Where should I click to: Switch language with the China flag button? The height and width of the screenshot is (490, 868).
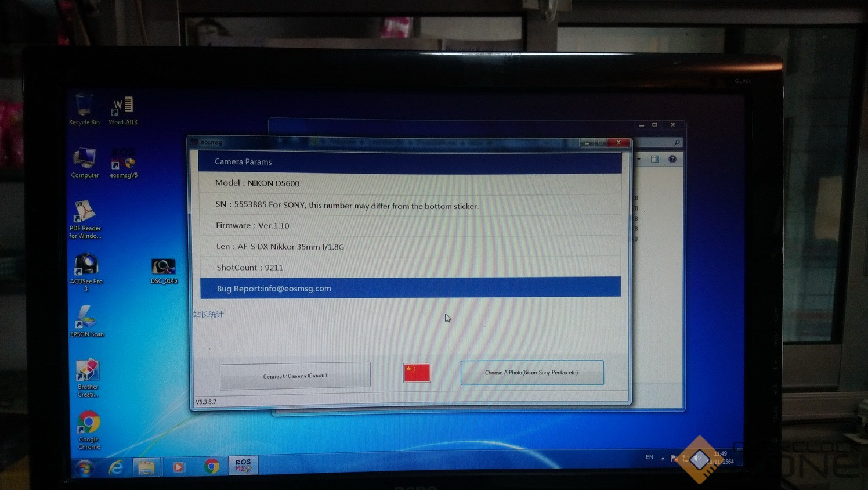[417, 373]
